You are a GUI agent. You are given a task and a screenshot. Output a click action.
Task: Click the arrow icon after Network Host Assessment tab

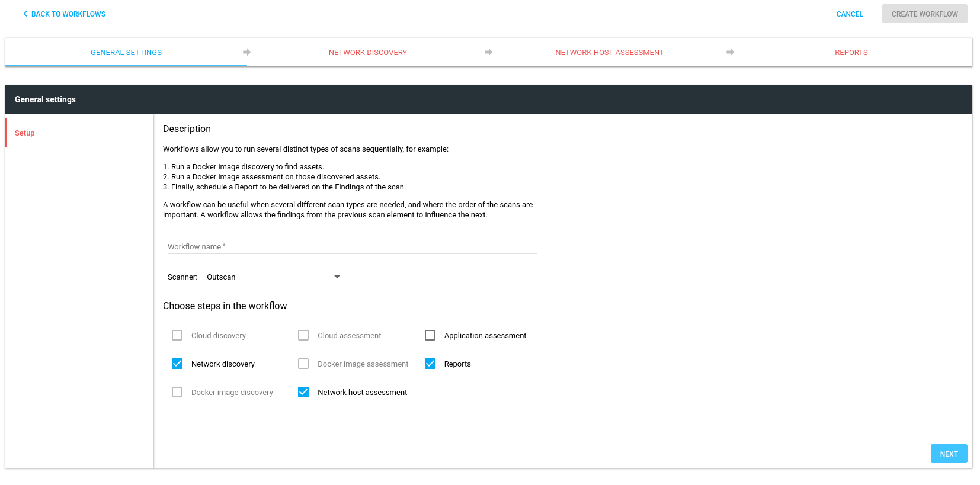730,52
